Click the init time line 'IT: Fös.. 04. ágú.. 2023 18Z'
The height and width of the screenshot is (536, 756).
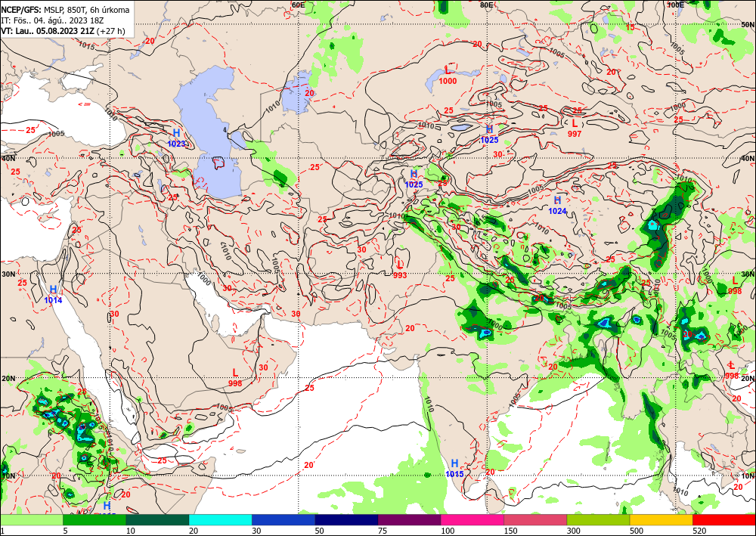click(x=52, y=20)
